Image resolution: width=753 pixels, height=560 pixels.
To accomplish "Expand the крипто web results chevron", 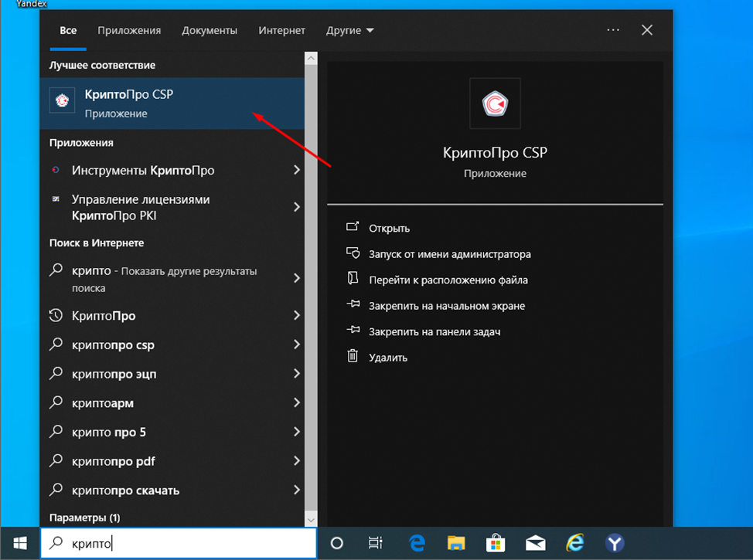I will coord(297,278).
